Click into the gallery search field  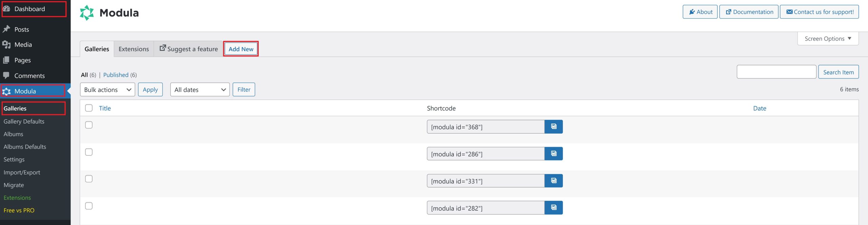click(x=776, y=72)
